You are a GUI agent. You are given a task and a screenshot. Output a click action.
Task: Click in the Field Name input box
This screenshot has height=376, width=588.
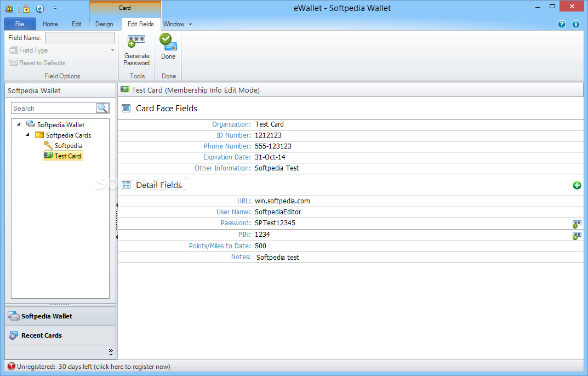tap(80, 37)
